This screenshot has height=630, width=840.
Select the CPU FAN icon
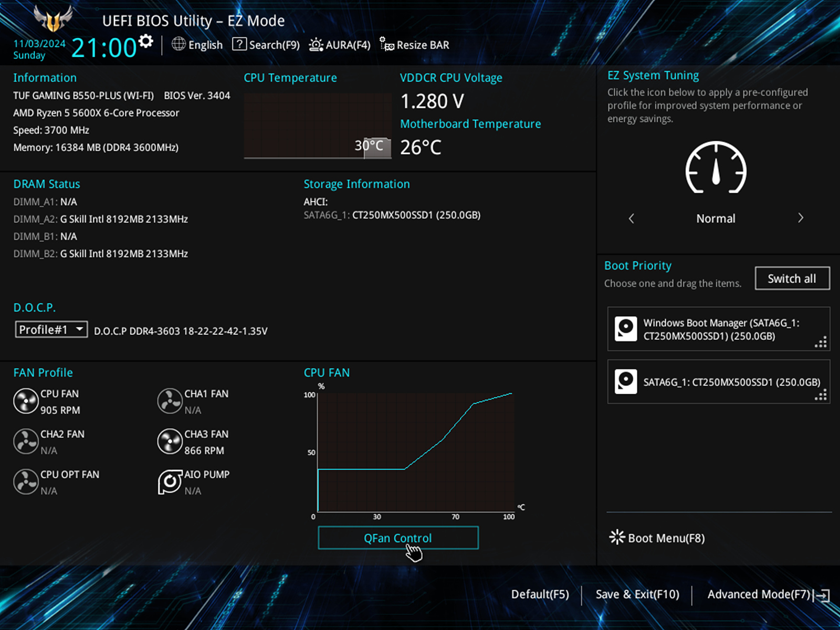point(26,402)
